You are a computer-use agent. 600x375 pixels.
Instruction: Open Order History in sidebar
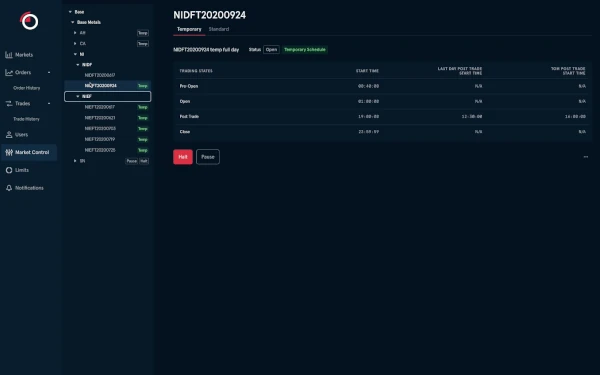[26, 88]
